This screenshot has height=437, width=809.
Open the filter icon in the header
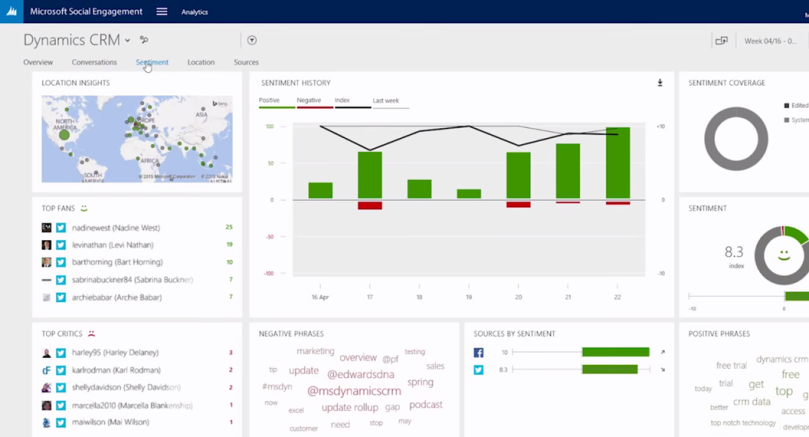coord(252,40)
